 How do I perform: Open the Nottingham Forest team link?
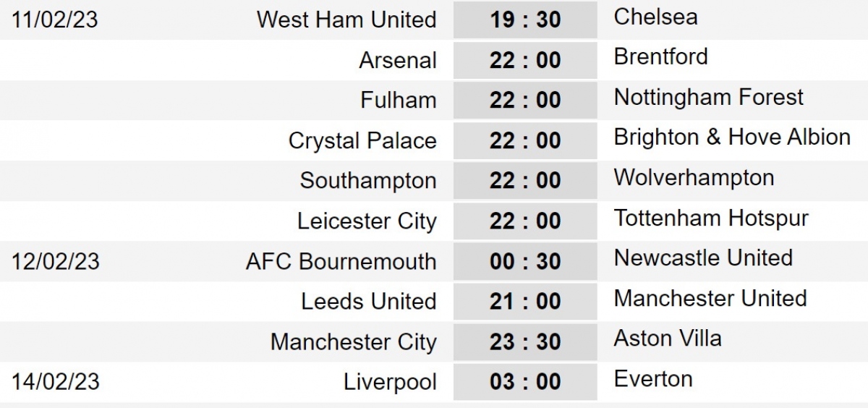pos(708,97)
